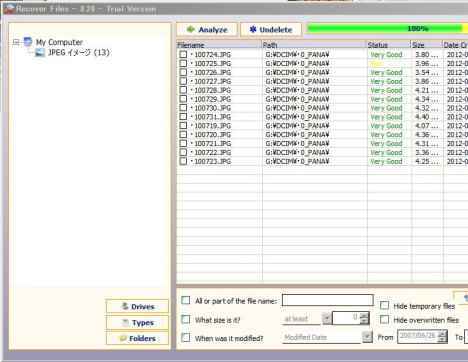Check the box for 100724.JPG
The height and width of the screenshot is (362, 468).
point(183,54)
